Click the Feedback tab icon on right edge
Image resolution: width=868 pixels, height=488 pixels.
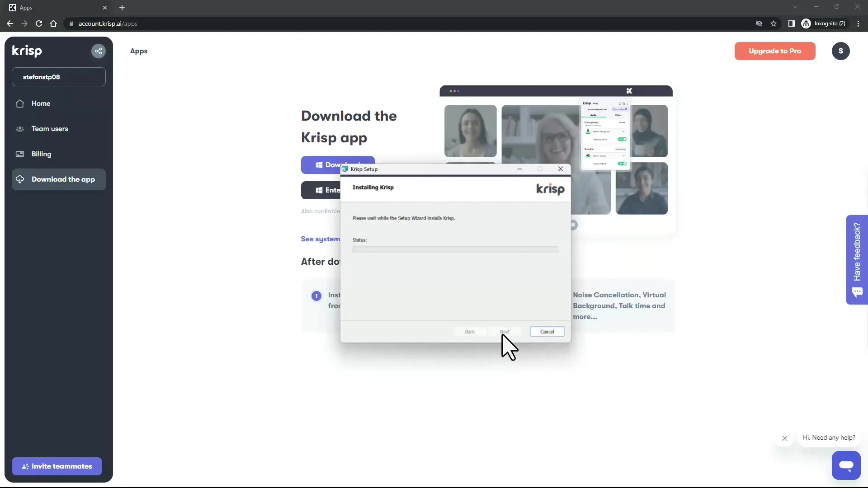point(857,260)
